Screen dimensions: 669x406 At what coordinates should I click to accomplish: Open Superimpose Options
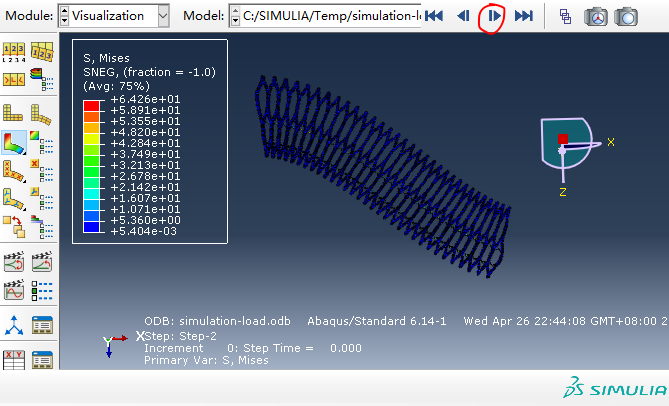tap(42, 227)
